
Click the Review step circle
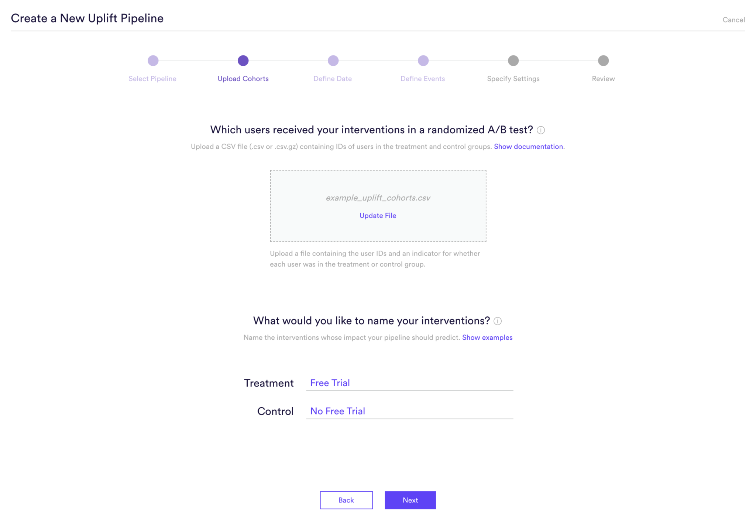(x=603, y=61)
